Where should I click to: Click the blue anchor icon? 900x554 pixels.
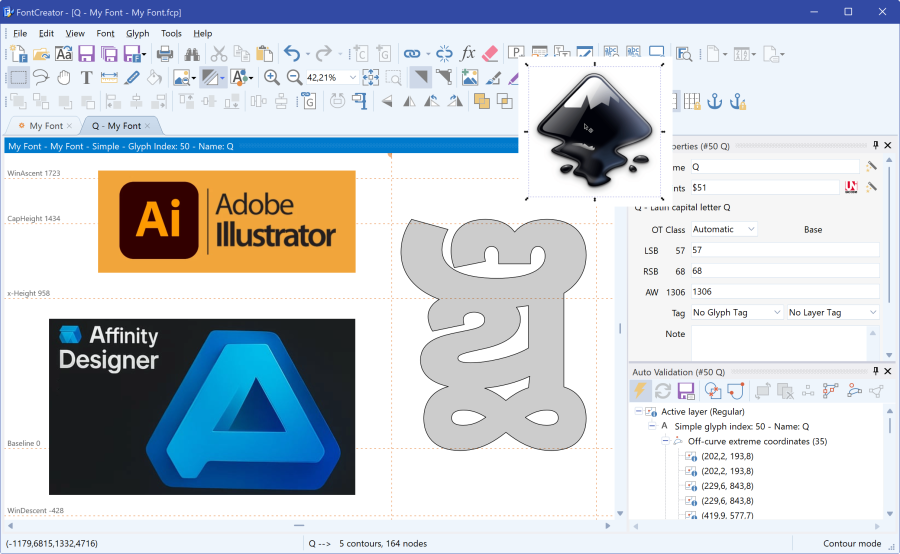[715, 102]
